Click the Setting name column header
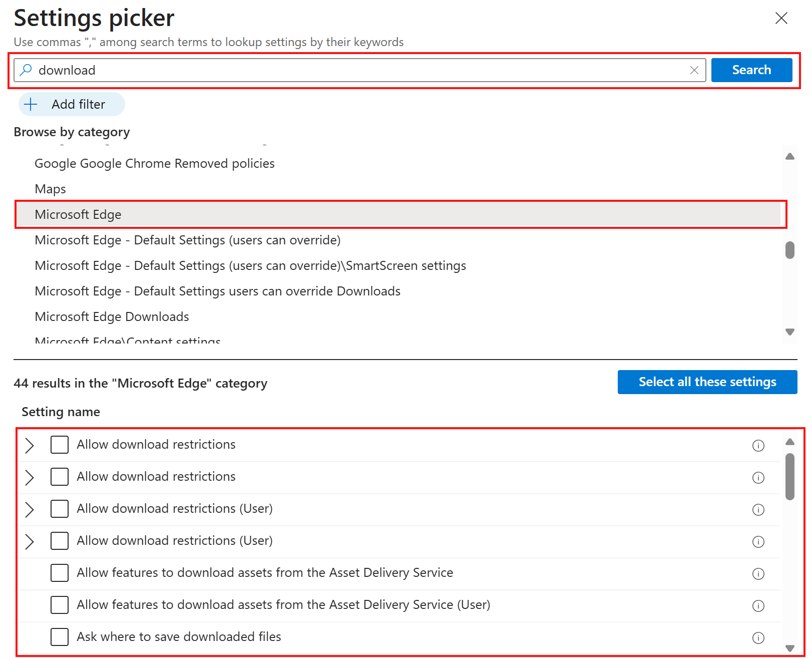Image resolution: width=812 pixels, height=658 pixels. tap(61, 412)
